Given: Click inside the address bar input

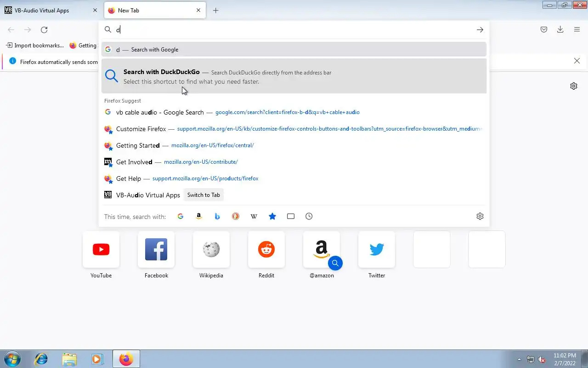Looking at the screenshot, I should click(294, 30).
